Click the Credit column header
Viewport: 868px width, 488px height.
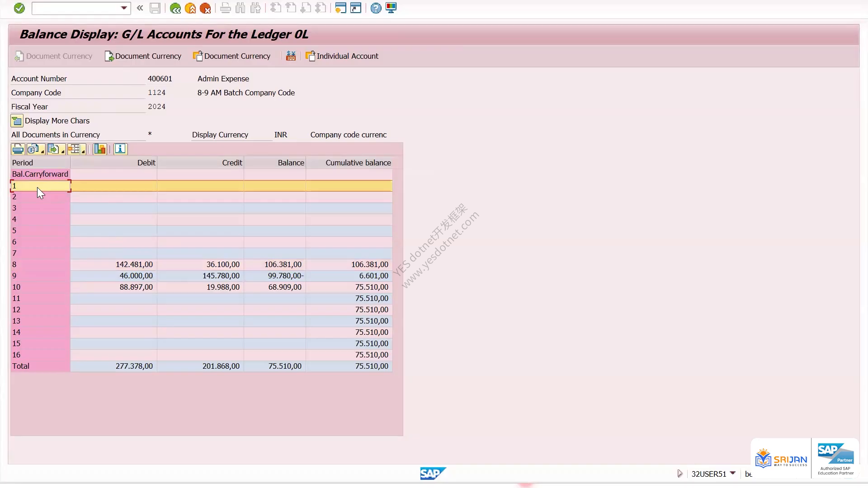pyautogui.click(x=200, y=163)
